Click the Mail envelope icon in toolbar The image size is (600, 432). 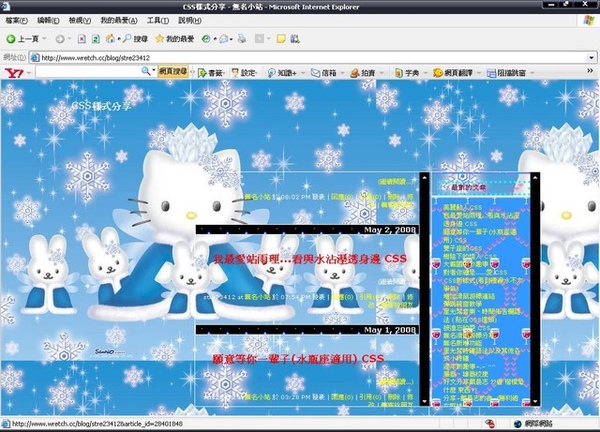(224, 39)
